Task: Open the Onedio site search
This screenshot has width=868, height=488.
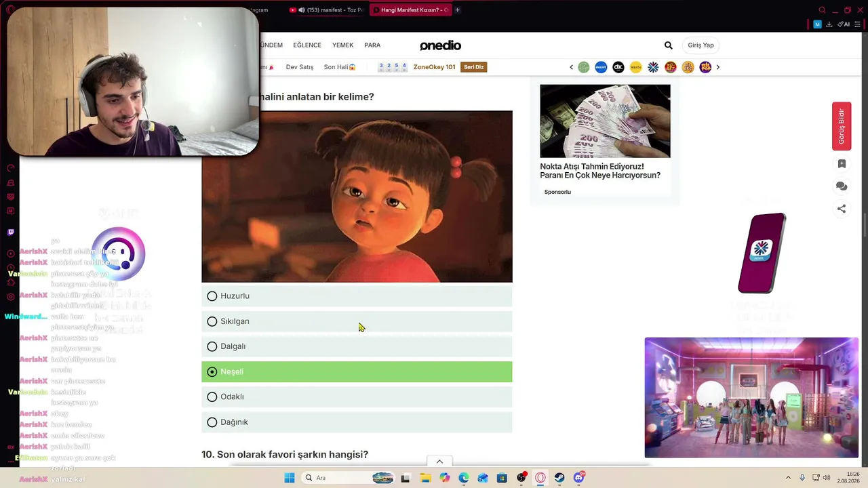Action: pyautogui.click(x=668, y=45)
